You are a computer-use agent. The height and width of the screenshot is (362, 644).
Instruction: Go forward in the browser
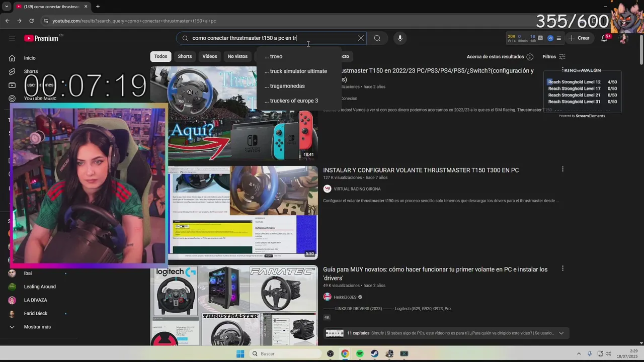pos(19,21)
